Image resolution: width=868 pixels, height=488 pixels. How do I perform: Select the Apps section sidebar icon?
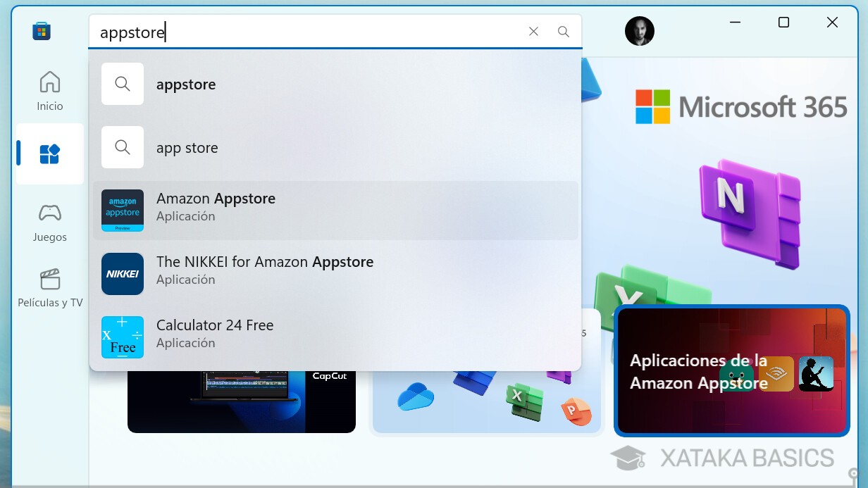tap(50, 154)
